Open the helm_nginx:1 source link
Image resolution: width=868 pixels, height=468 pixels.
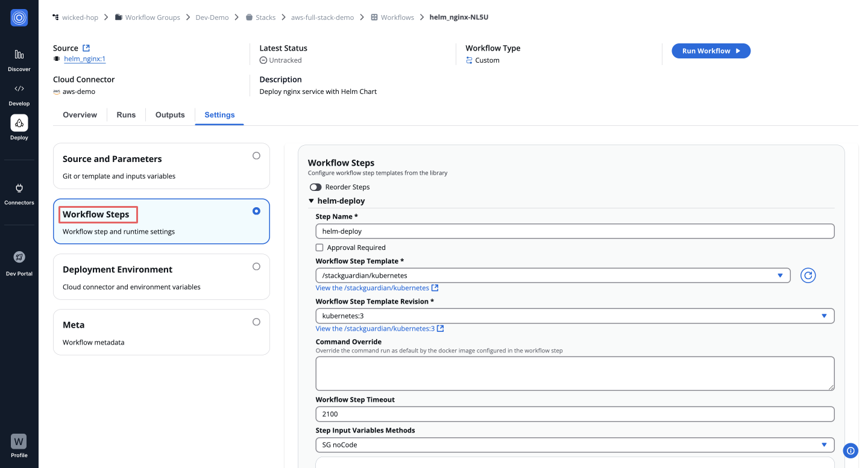(x=85, y=59)
